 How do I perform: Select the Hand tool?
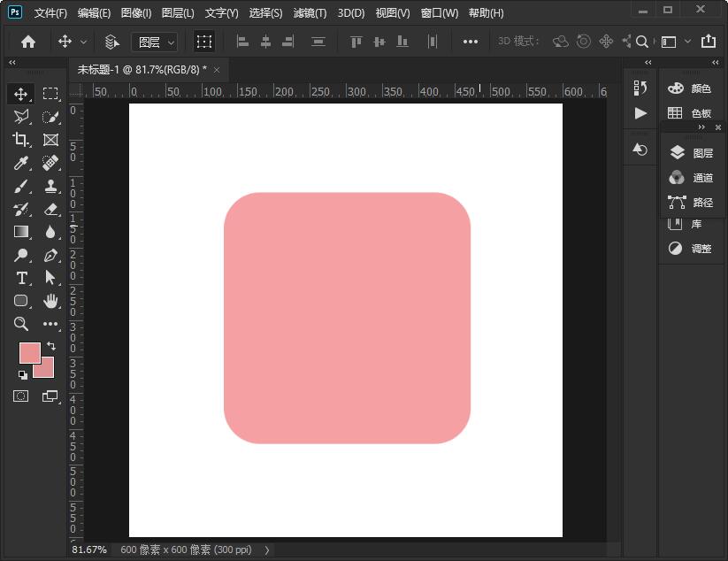point(50,301)
